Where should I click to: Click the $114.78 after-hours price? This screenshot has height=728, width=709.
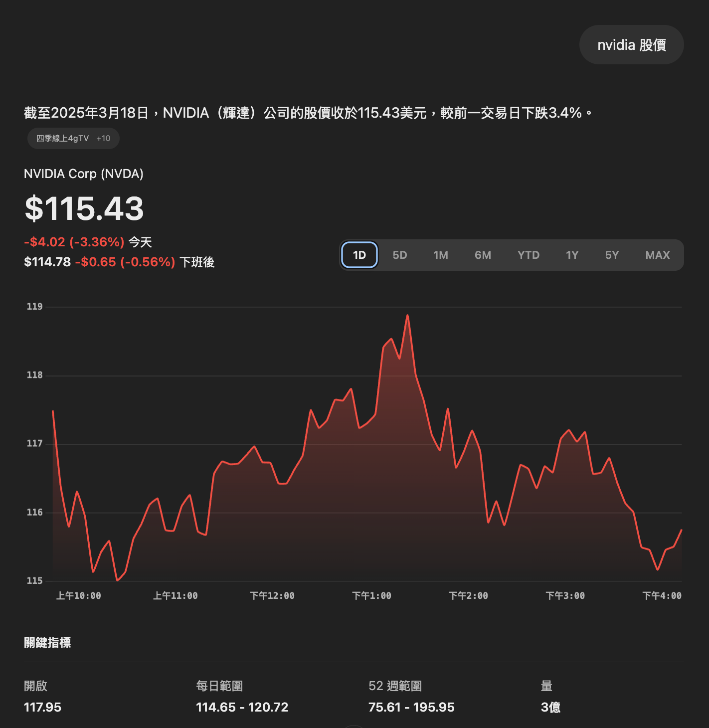pos(47,262)
